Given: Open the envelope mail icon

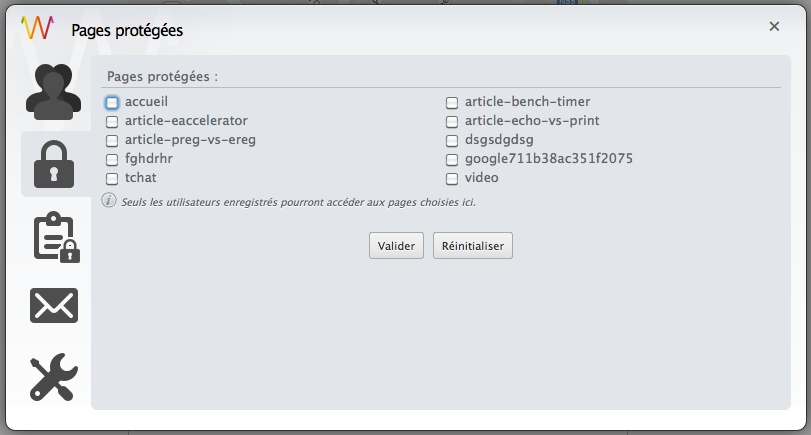Looking at the screenshot, I should pos(54,306).
